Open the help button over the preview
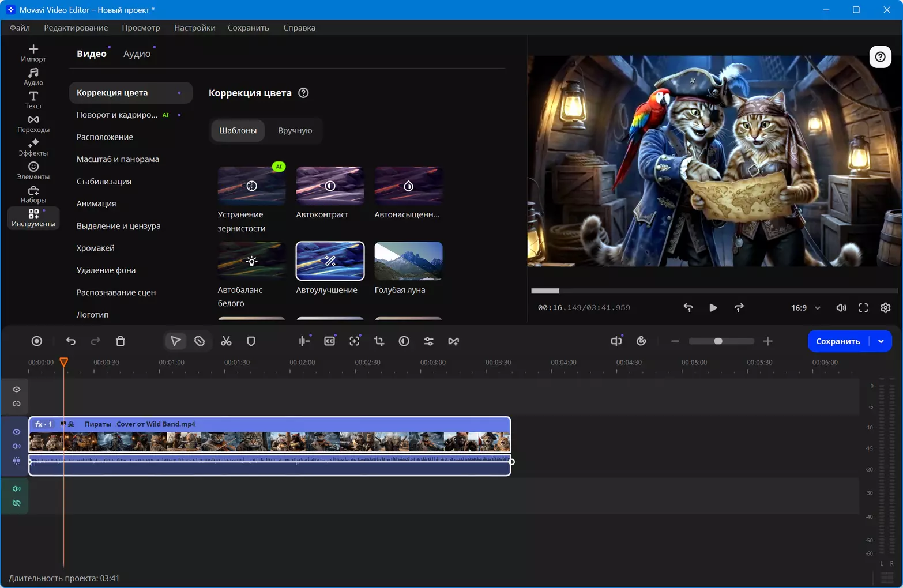This screenshot has width=903, height=588. pyautogui.click(x=880, y=56)
